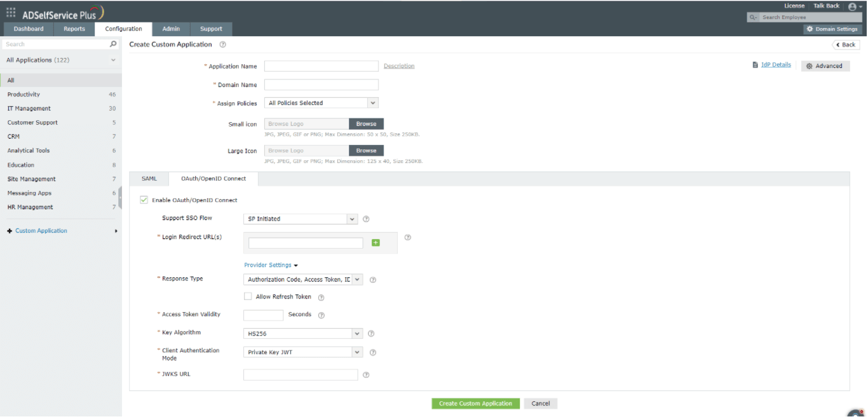Image resolution: width=868 pixels, height=419 pixels.
Task: Click the help icon beside Create Custom Application
Action: [x=222, y=44]
